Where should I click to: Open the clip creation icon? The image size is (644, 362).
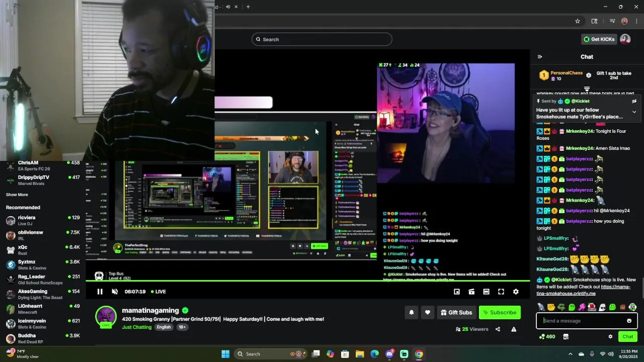471,292
